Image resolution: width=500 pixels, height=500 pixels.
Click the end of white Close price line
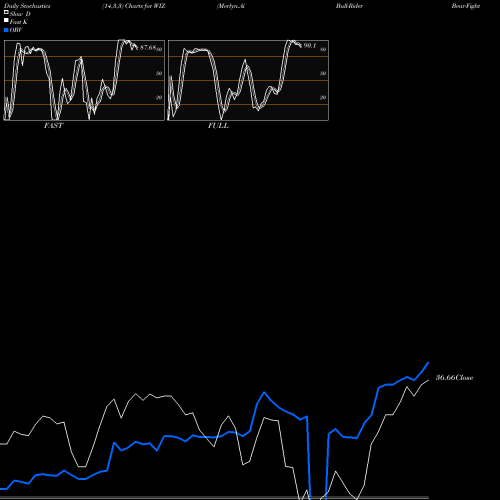click(x=428, y=380)
